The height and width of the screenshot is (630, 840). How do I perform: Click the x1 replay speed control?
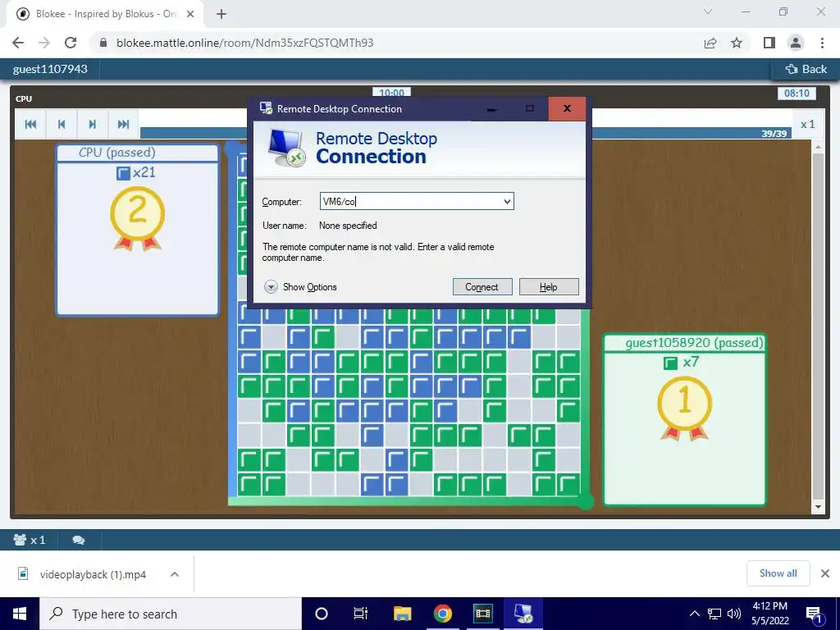click(807, 125)
